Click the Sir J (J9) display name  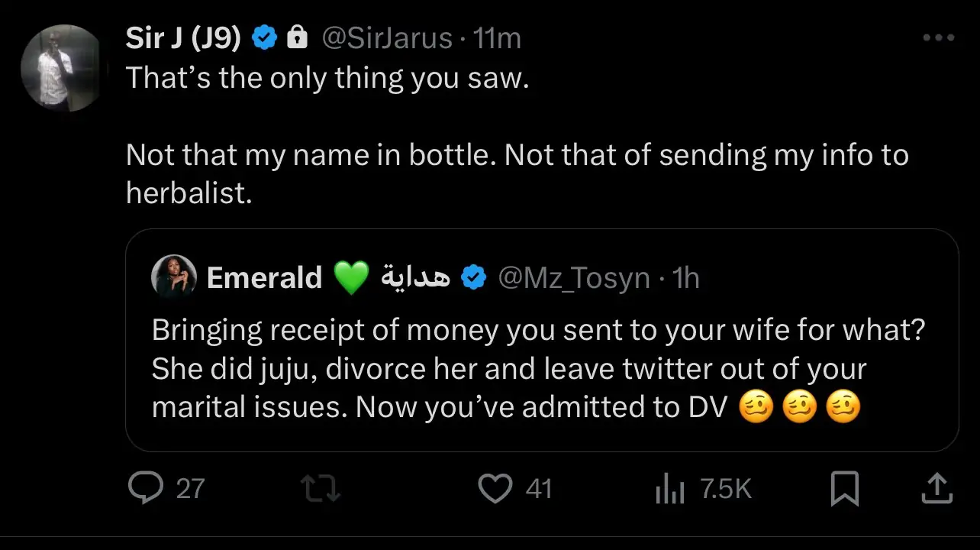(x=183, y=38)
